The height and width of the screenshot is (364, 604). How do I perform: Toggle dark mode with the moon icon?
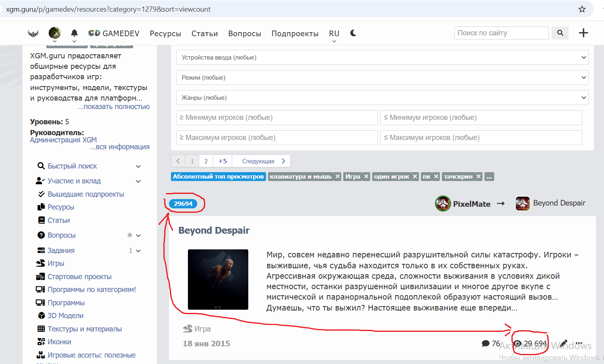(353, 33)
